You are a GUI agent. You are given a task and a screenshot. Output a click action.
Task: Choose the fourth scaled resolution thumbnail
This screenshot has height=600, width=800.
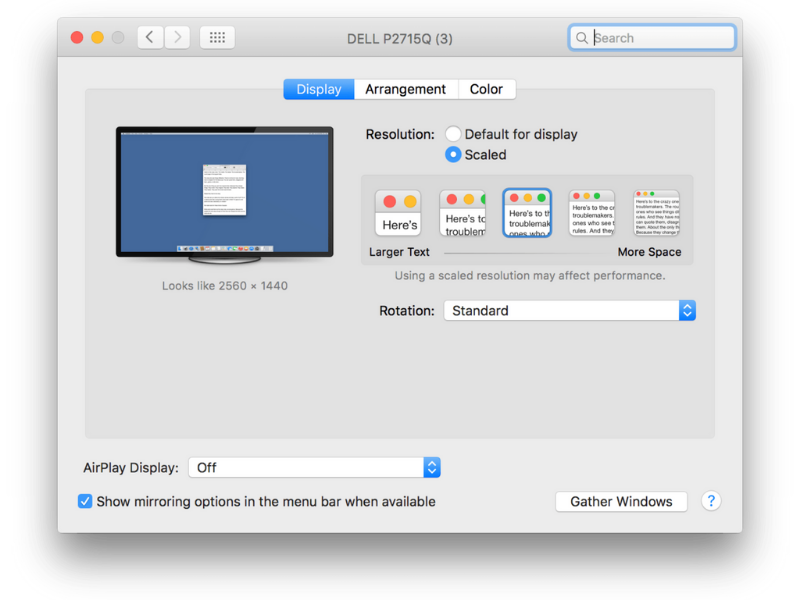click(x=592, y=213)
